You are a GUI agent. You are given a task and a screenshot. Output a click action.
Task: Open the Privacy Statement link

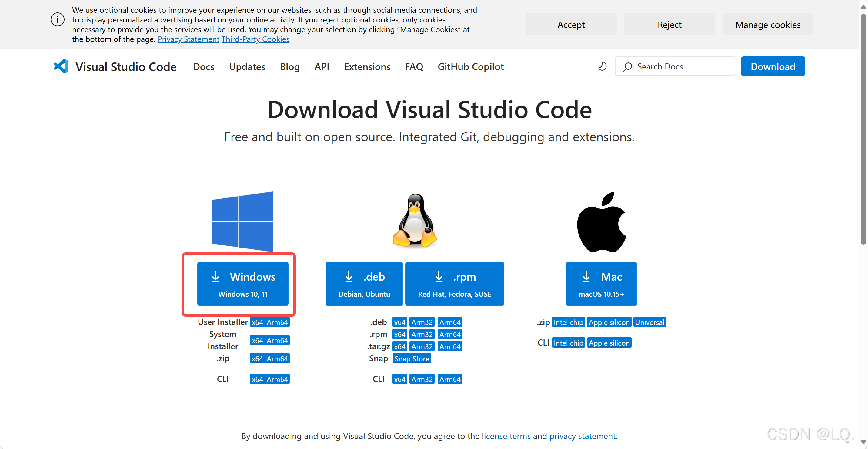tap(188, 39)
